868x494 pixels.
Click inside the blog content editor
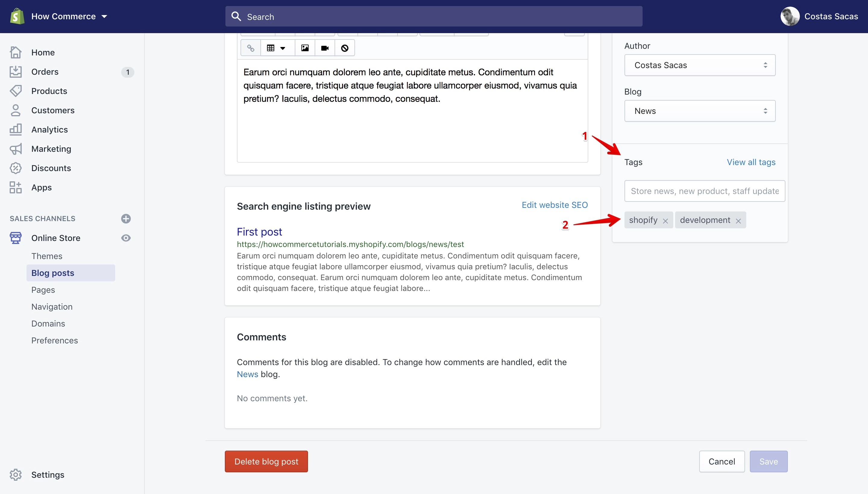click(412, 111)
